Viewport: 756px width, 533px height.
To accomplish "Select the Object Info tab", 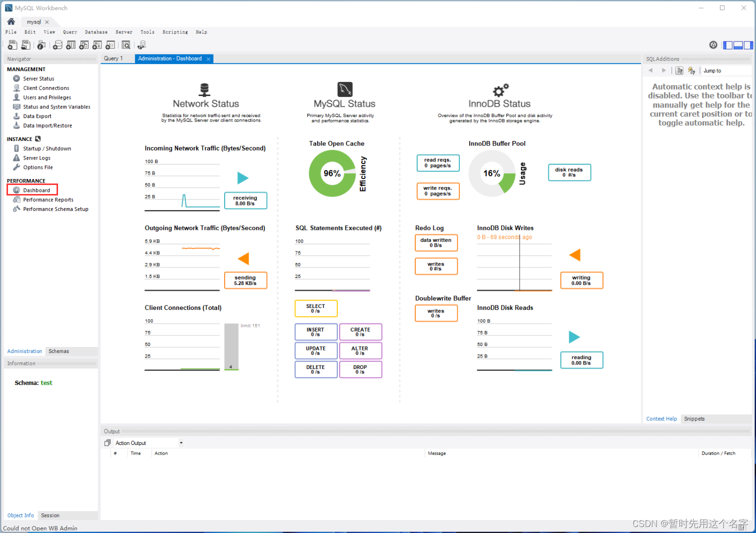I will [21, 515].
